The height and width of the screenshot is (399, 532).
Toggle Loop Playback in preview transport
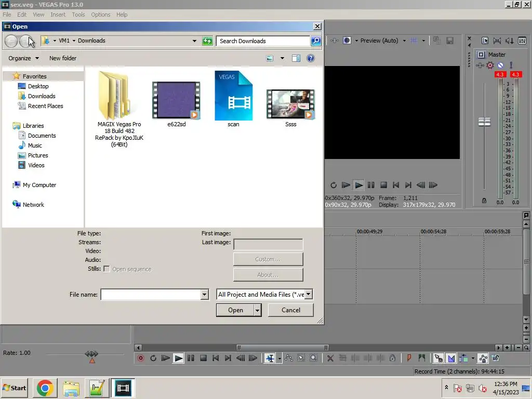[334, 185]
